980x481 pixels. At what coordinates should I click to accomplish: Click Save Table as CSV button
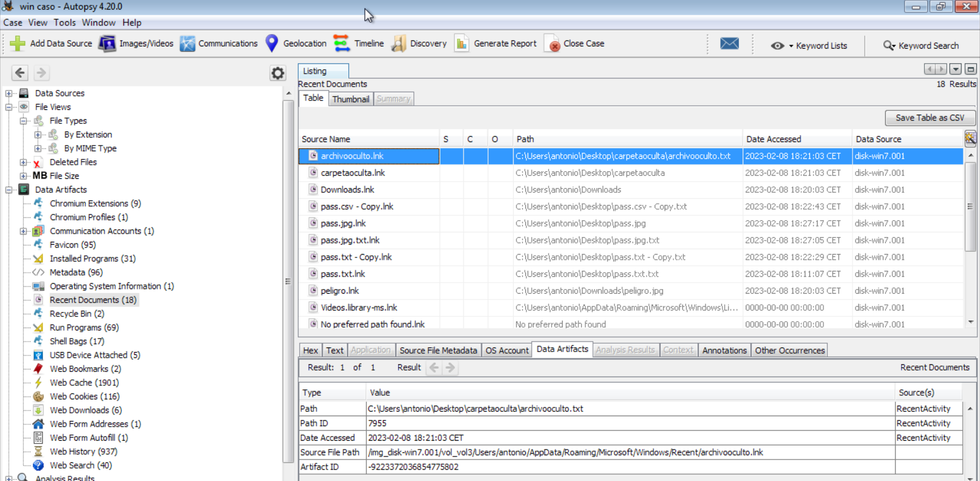929,118
